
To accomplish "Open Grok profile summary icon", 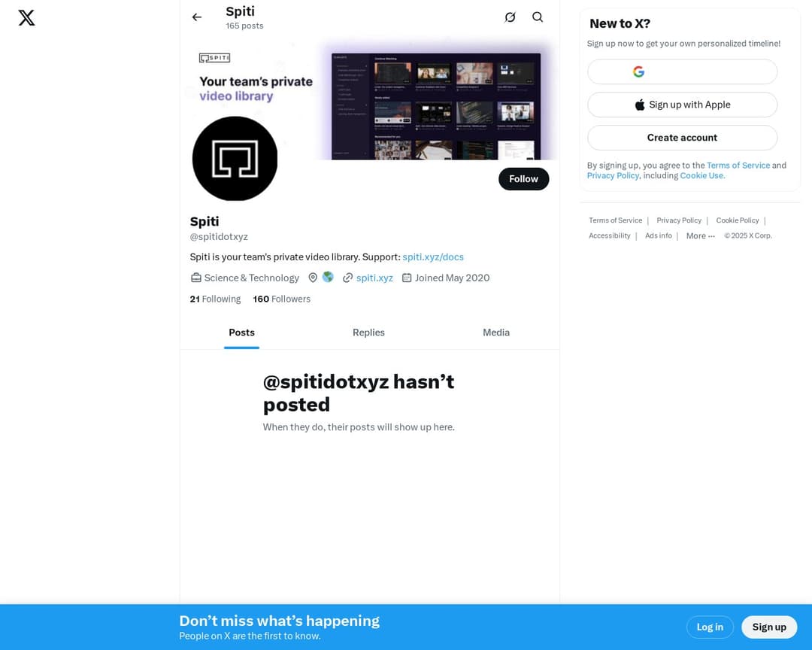I will click(x=510, y=17).
